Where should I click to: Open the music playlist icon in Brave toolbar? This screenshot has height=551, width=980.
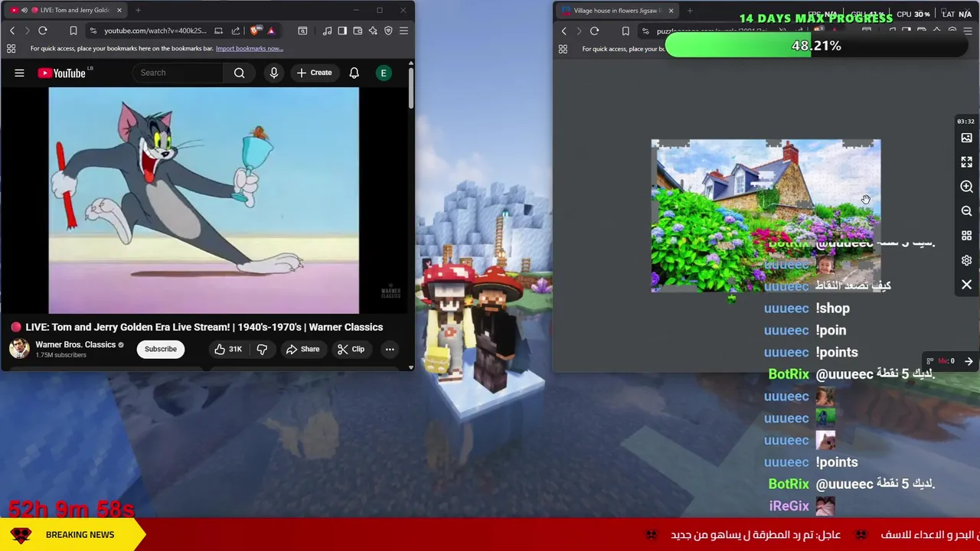[327, 31]
